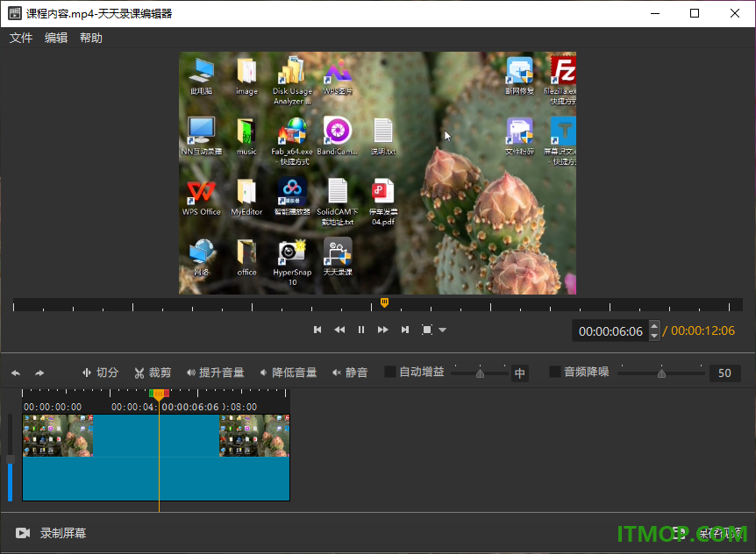The image size is (756, 554).
Task: Click the redo arrow icon
Action: pyautogui.click(x=39, y=373)
